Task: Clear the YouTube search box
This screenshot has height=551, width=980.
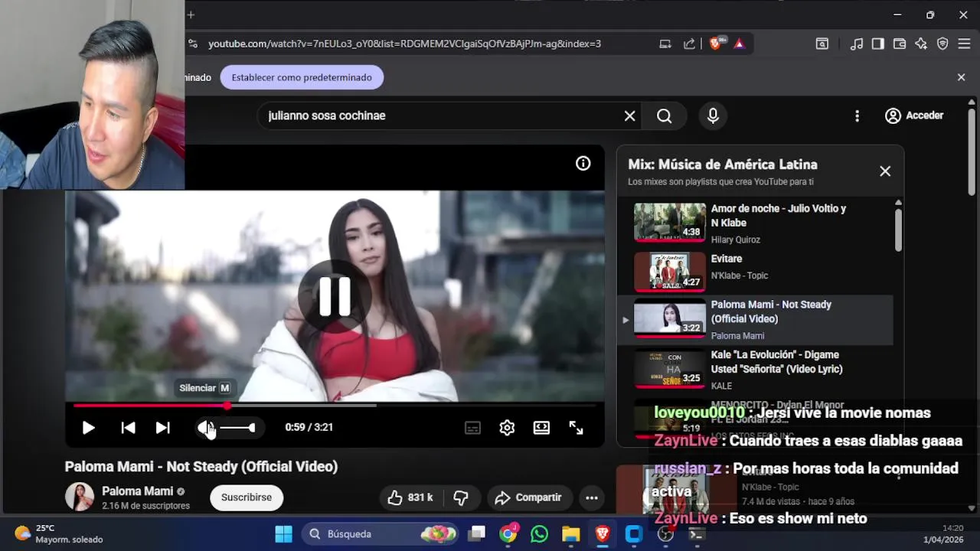Action: tap(629, 116)
